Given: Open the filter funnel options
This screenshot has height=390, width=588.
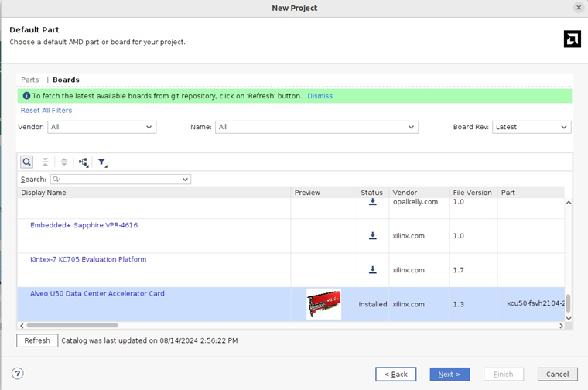Looking at the screenshot, I should pyautogui.click(x=102, y=162).
